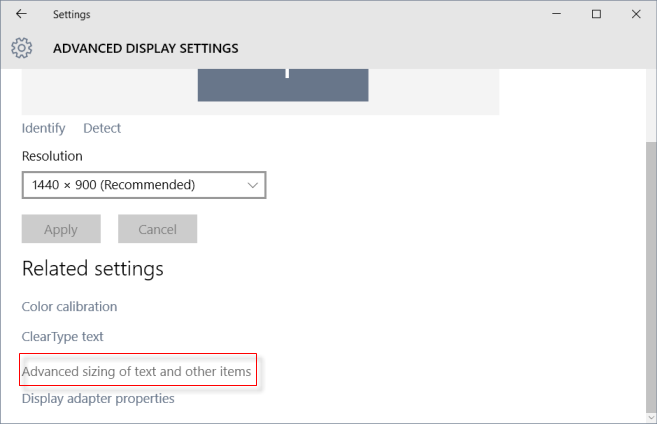The image size is (657, 424).
Task: Close the Settings window
Action: (636, 14)
